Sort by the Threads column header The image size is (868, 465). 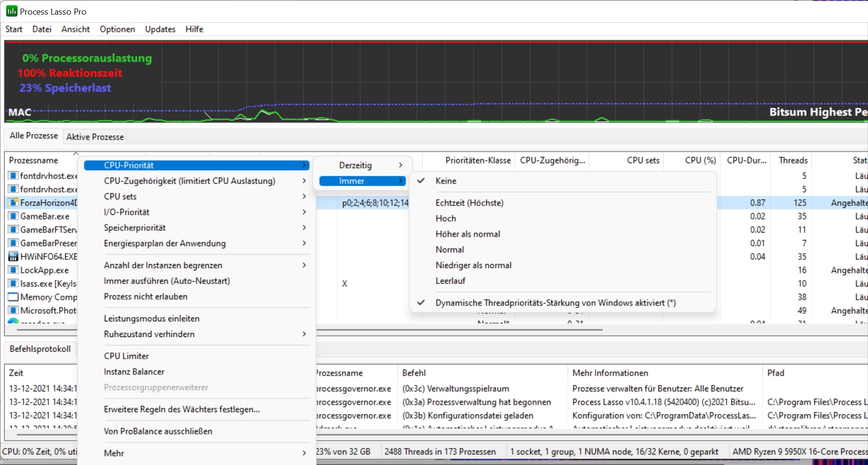coord(793,161)
